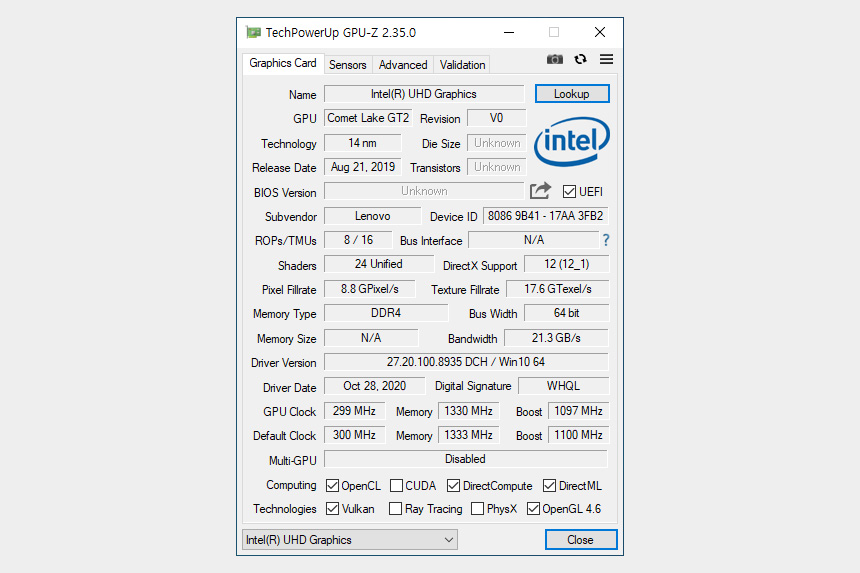Click the Die Size value Unknown
The image size is (860, 573).
497,143
